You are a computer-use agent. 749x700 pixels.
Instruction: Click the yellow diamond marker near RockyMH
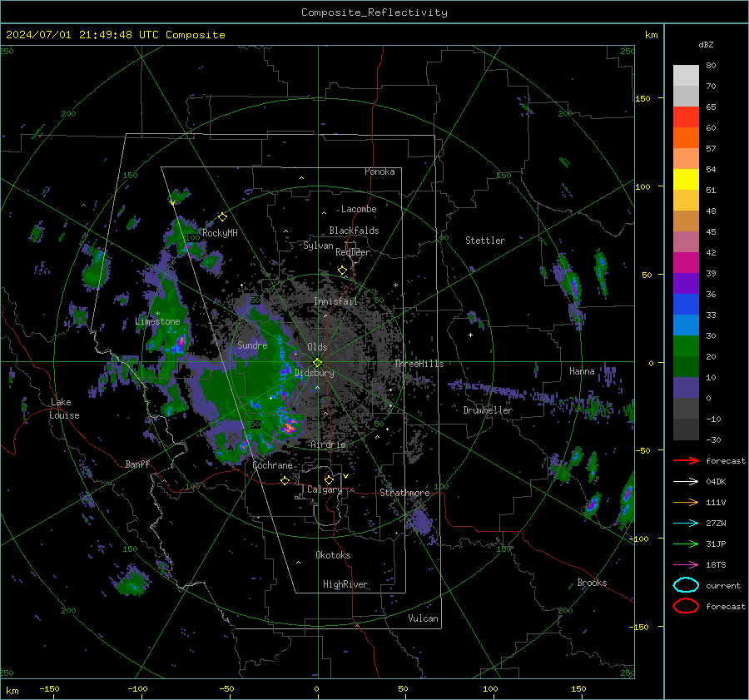click(x=222, y=217)
